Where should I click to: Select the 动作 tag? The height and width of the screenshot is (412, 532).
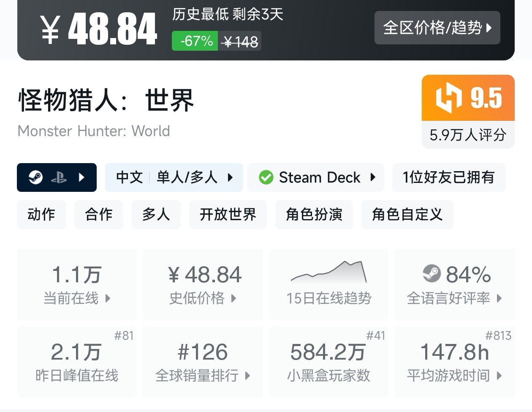tap(41, 215)
